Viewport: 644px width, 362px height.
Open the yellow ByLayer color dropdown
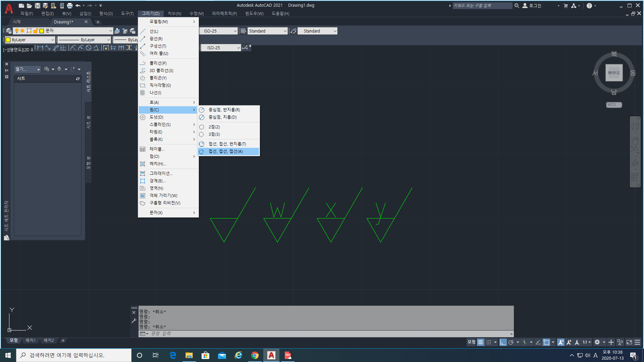click(x=53, y=40)
